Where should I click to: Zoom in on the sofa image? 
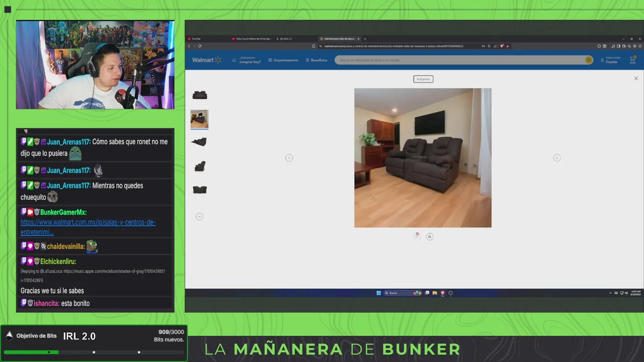click(430, 236)
